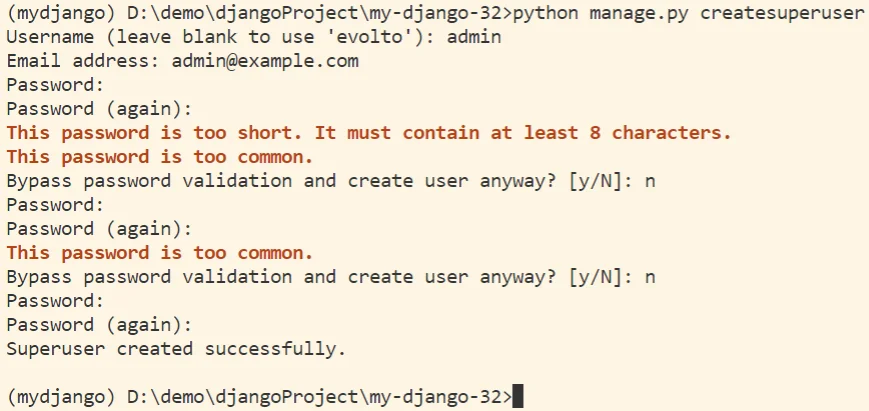Click the first 'password is too common' error
Image resolution: width=869 pixels, height=411 pixels.
point(160,157)
